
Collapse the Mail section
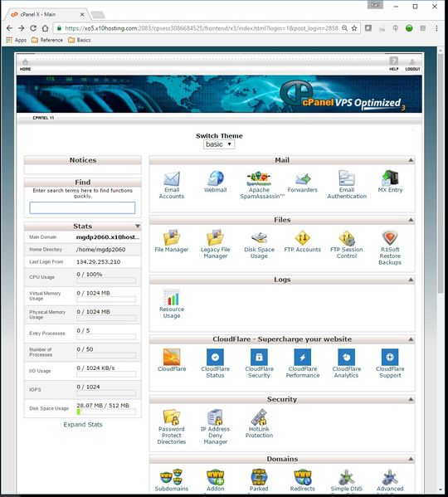point(411,160)
